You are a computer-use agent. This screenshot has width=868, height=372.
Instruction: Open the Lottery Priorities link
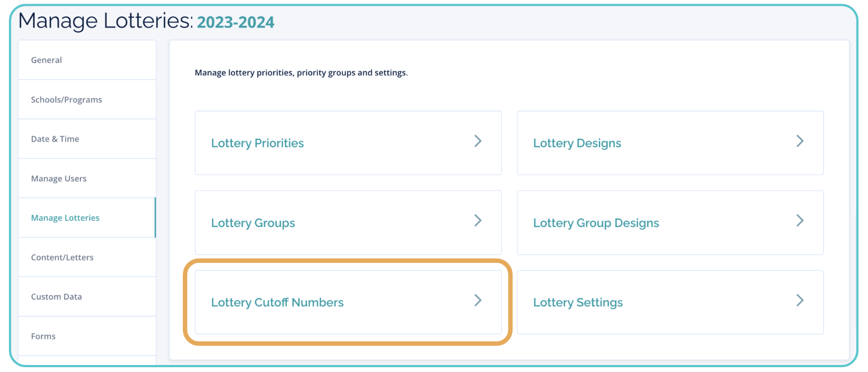click(257, 143)
